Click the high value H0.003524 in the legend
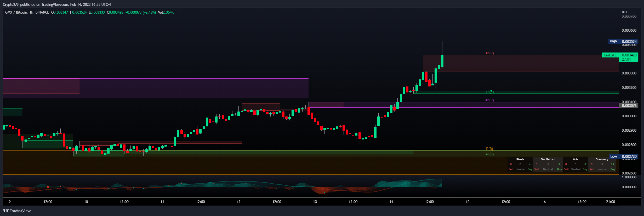Viewport: 644px width, 216px height. pyautogui.click(x=78, y=12)
